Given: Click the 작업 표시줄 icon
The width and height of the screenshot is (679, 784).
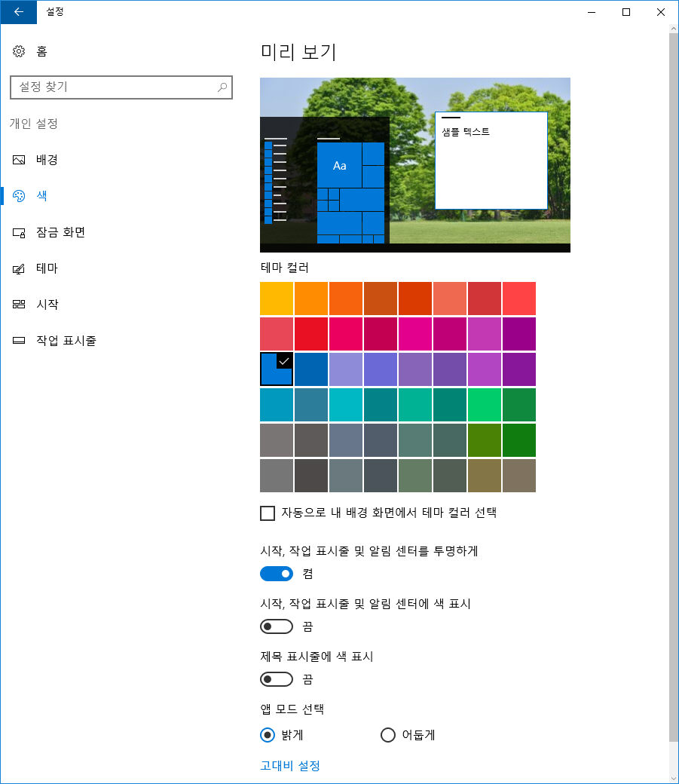Looking at the screenshot, I should click(19, 341).
